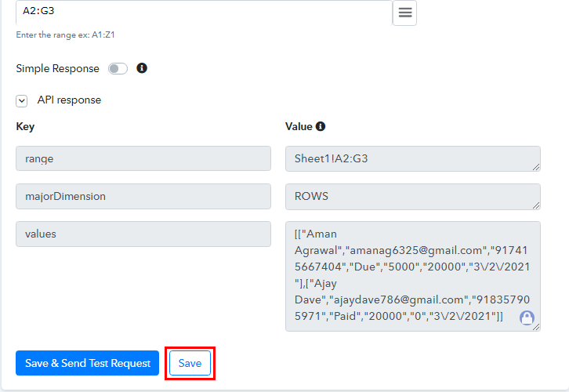This screenshot has width=569, height=392.
Task: Click the info icon beside Value heading
Action: tap(321, 126)
